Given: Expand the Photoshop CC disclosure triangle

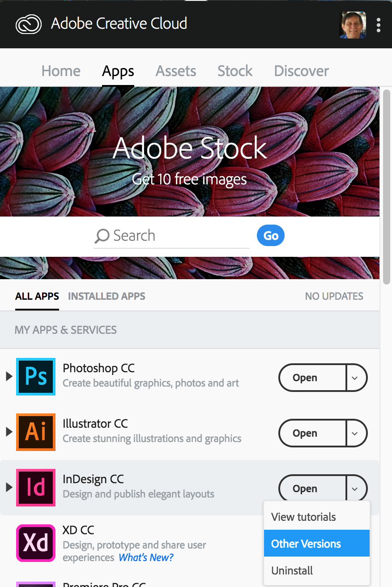Looking at the screenshot, I should (x=9, y=377).
